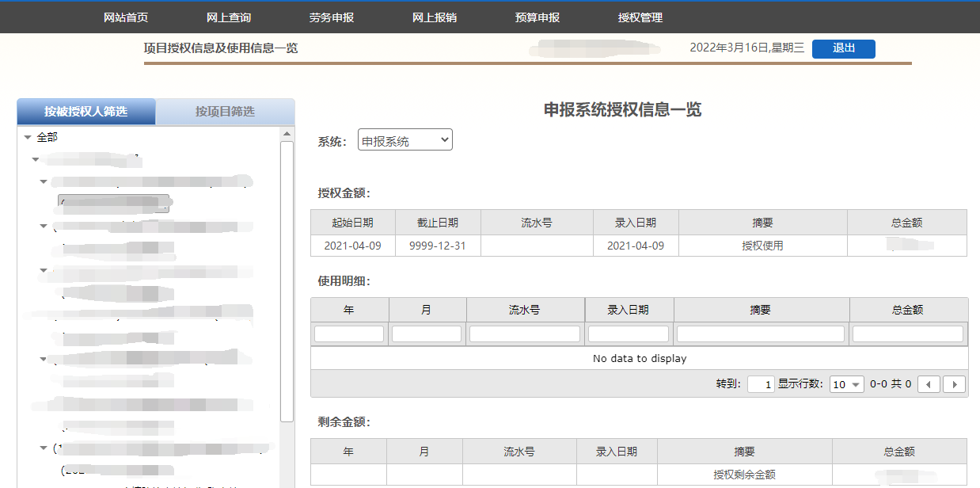The width and height of the screenshot is (980, 488).
Task: Click the 摘要 column header in 使用明细
Action: point(761,310)
